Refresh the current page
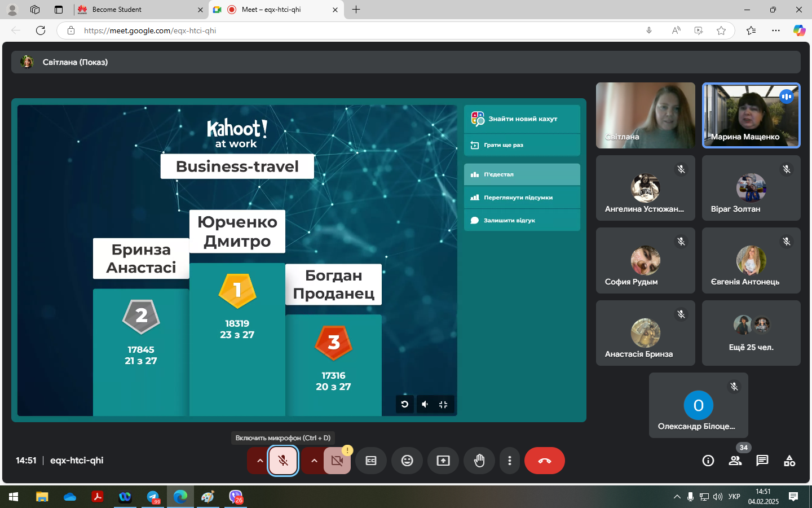 pyautogui.click(x=41, y=30)
